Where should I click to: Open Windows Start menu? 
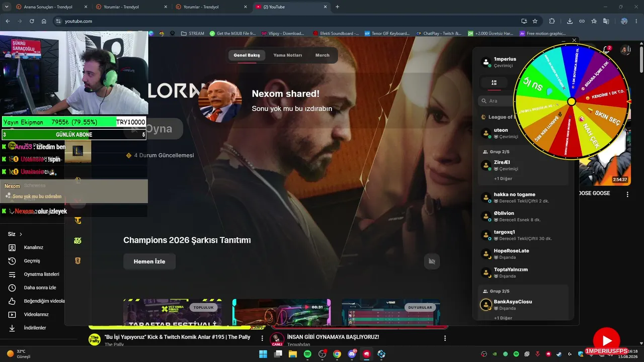pos(263,354)
